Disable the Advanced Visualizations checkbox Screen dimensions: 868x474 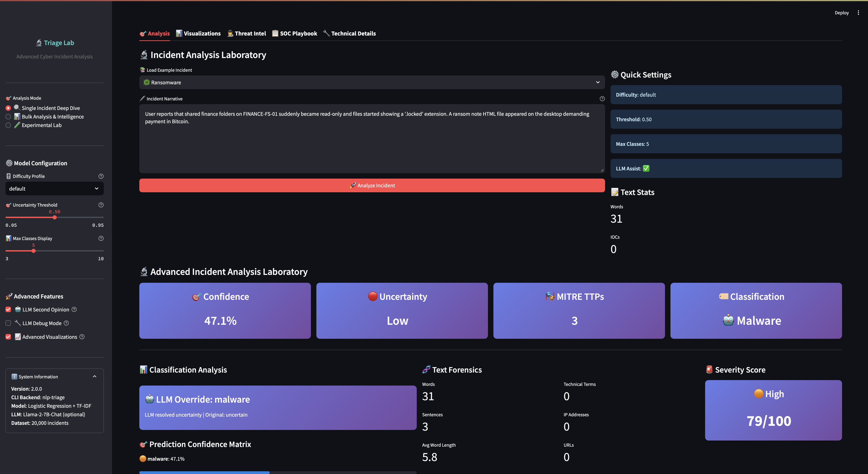[8, 337]
